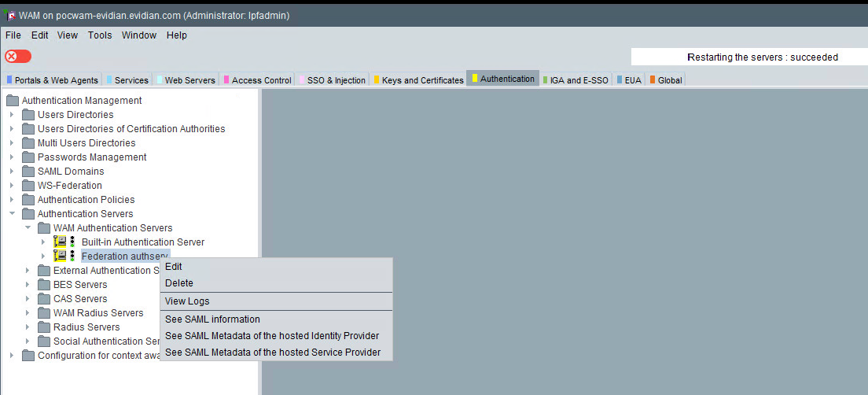Click the Authentication Management root folder icon
868x395 pixels.
point(13,101)
